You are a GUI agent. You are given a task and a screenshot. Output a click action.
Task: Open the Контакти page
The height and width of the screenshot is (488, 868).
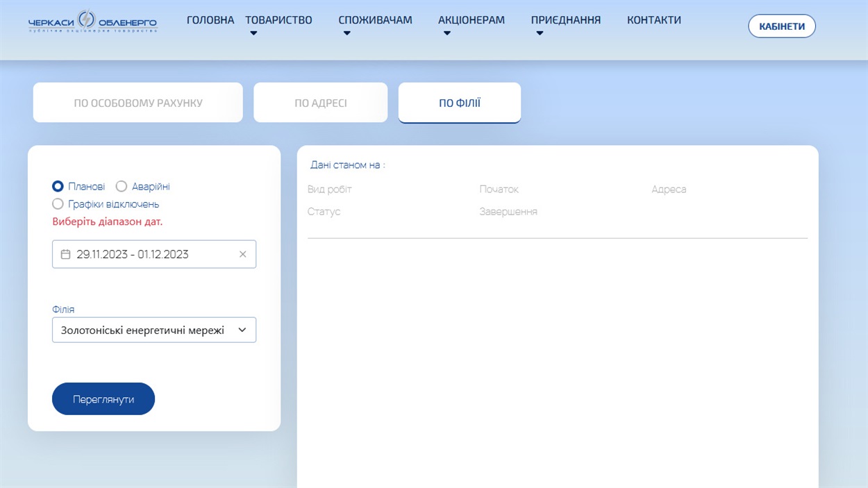pyautogui.click(x=653, y=20)
